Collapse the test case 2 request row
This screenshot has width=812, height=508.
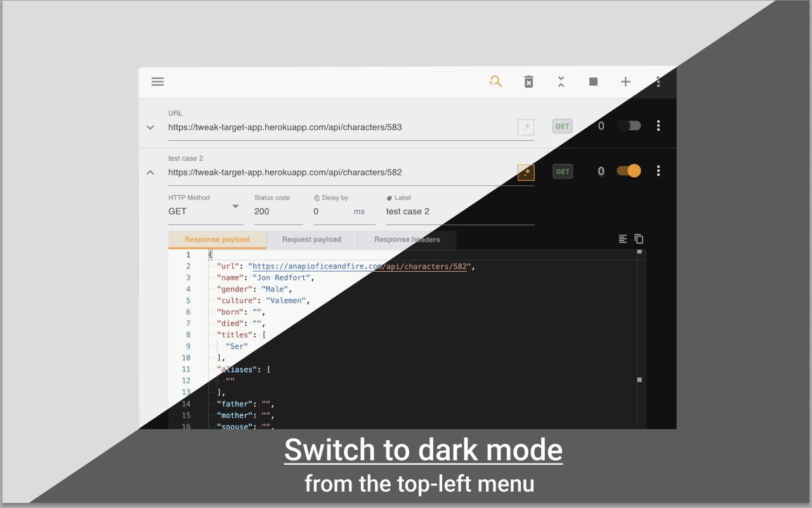150,172
